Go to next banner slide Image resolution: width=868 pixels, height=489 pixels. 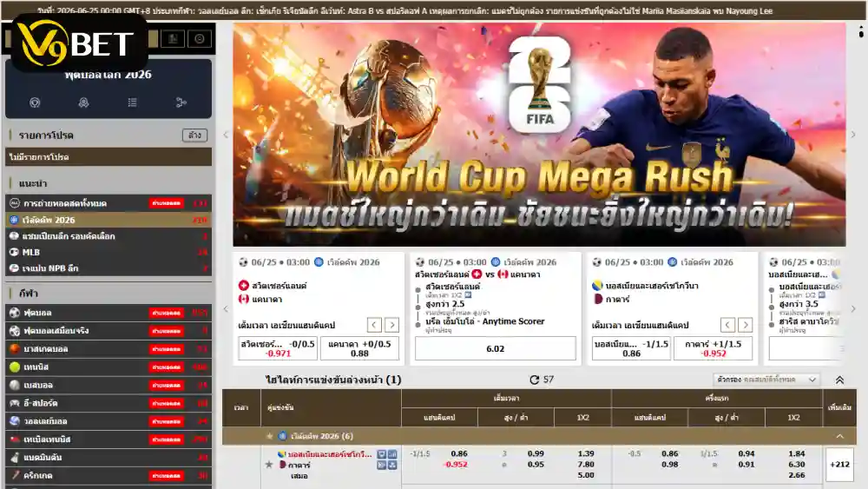853,135
